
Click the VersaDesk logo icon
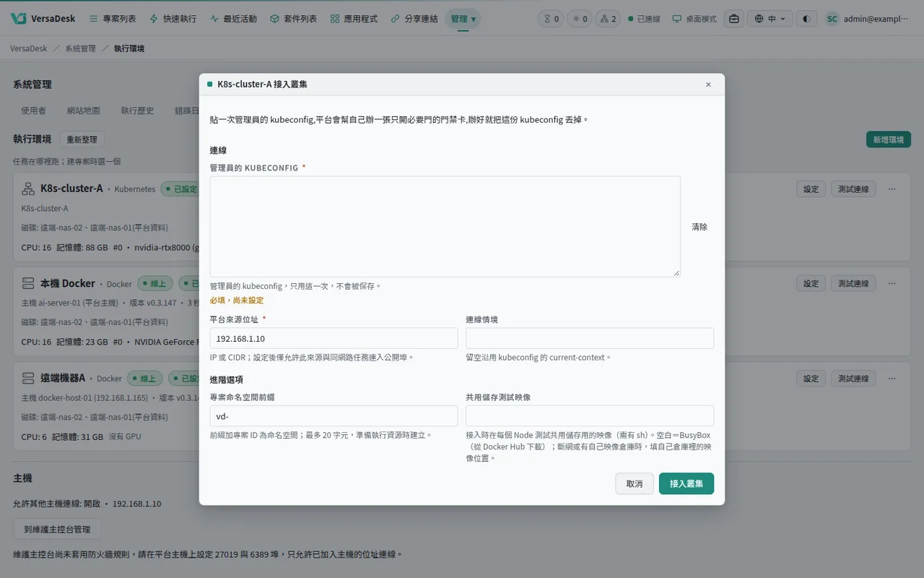pyautogui.click(x=19, y=19)
